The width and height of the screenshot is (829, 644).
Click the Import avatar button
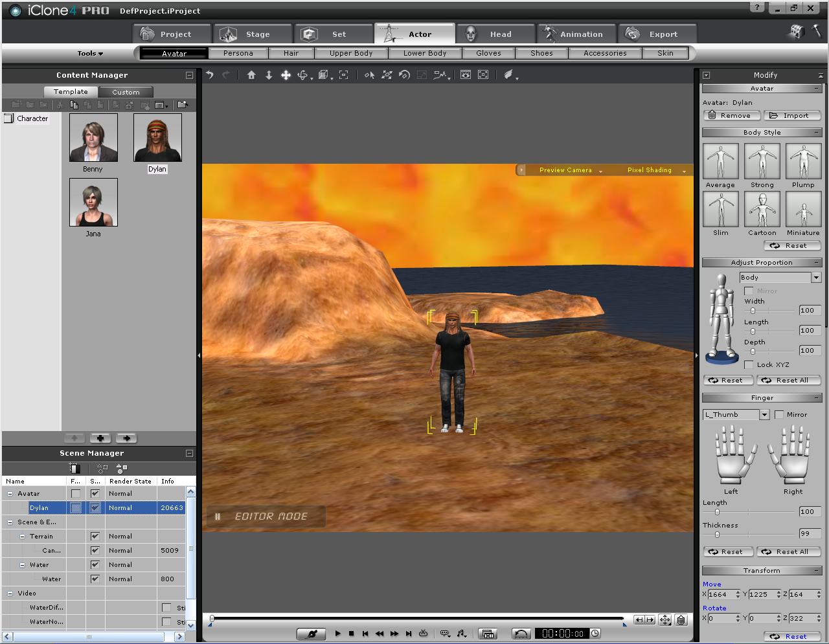click(791, 116)
